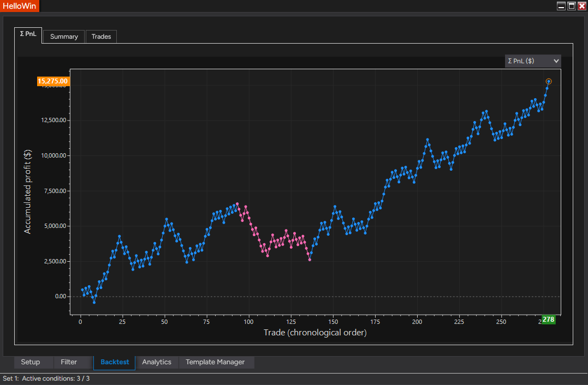
Task: Click the 15,275.00 orange value label
Action: 53,81
